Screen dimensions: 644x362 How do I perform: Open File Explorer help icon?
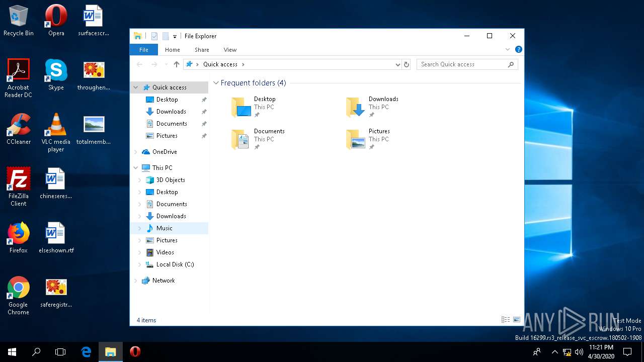tap(519, 49)
